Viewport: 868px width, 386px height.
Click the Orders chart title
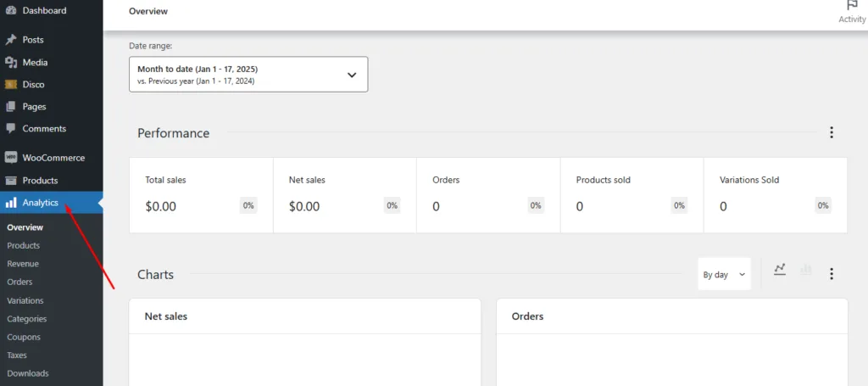pos(527,316)
